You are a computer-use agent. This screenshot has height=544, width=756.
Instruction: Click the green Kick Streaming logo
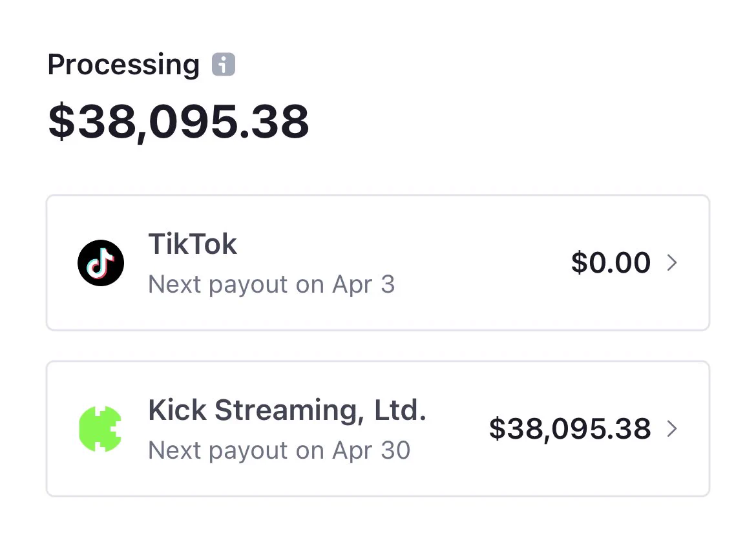(x=100, y=429)
